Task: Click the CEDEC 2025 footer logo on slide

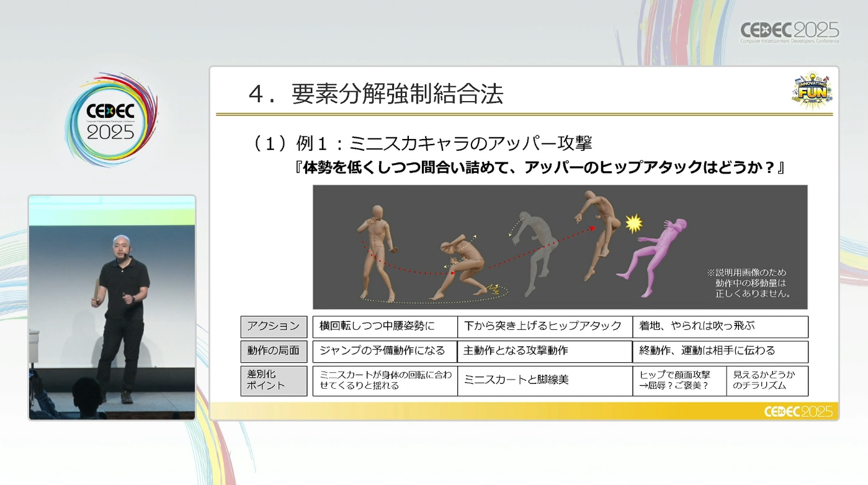Action: (800, 412)
